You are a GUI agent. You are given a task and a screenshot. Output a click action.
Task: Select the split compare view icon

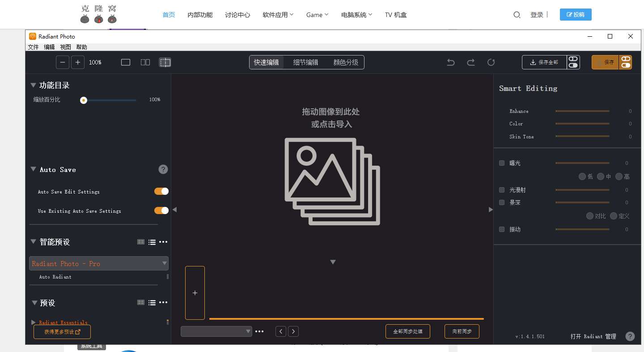(145, 62)
